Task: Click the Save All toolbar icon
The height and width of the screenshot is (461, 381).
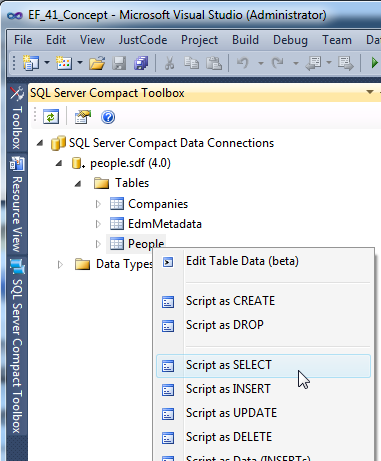Action: (141, 63)
